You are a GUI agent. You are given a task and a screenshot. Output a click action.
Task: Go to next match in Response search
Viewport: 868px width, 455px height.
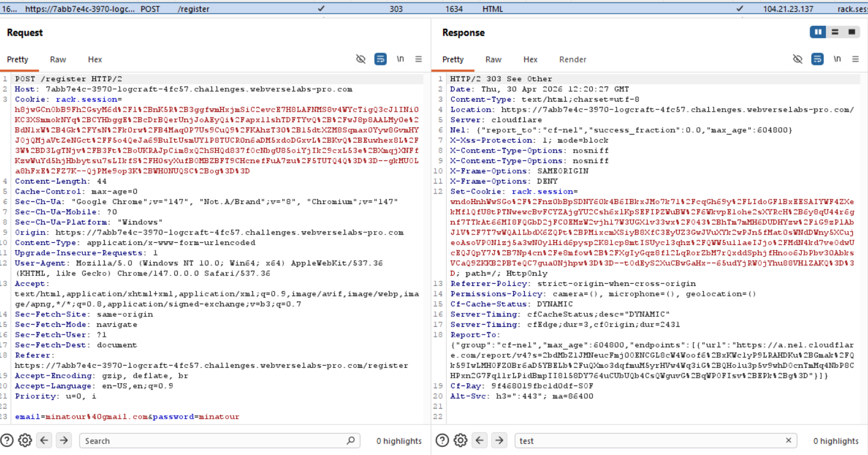click(x=499, y=440)
